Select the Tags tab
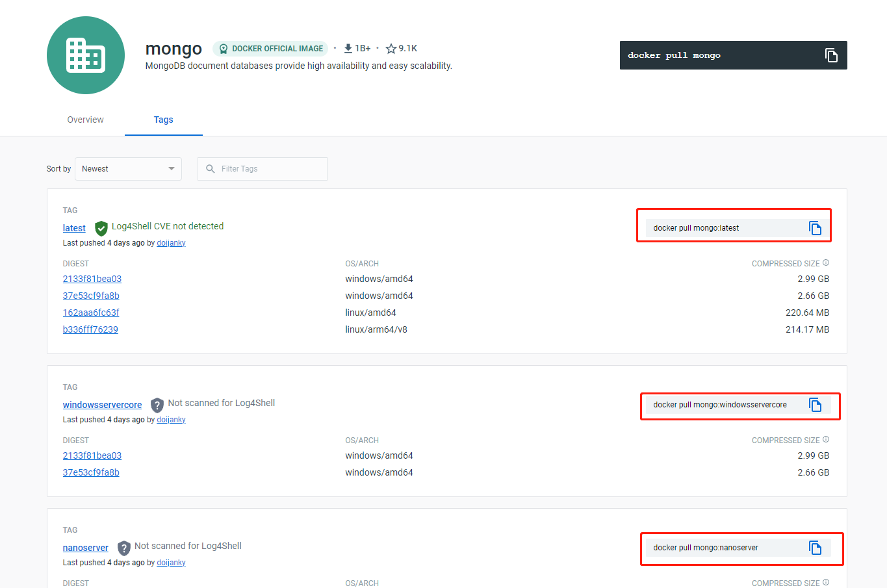The image size is (887, 588). (x=163, y=120)
